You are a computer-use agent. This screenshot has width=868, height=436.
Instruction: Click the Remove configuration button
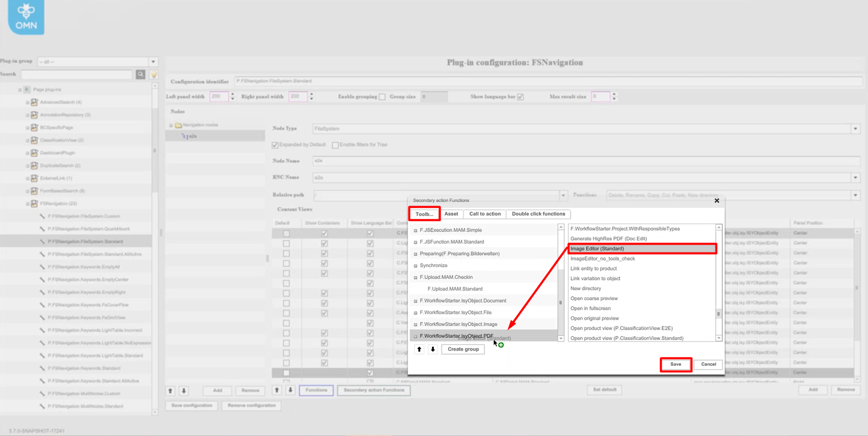(252, 405)
